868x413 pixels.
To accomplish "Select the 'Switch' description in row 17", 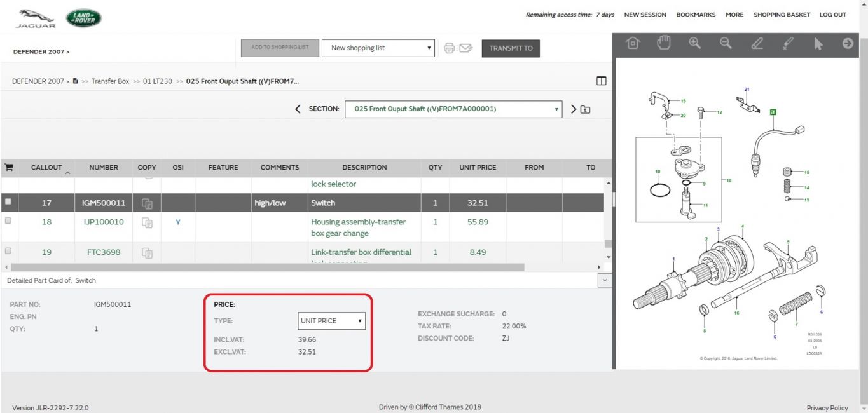I will [x=323, y=203].
